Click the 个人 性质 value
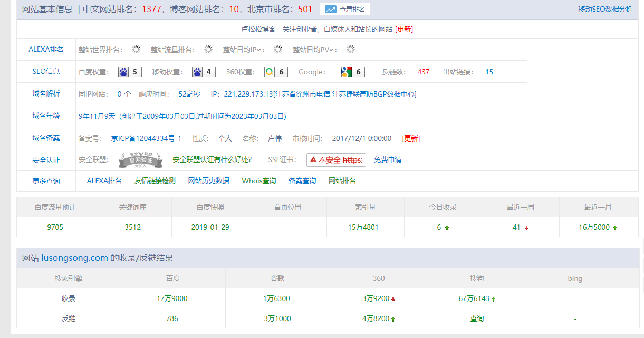This screenshot has height=338, width=644. (x=225, y=138)
